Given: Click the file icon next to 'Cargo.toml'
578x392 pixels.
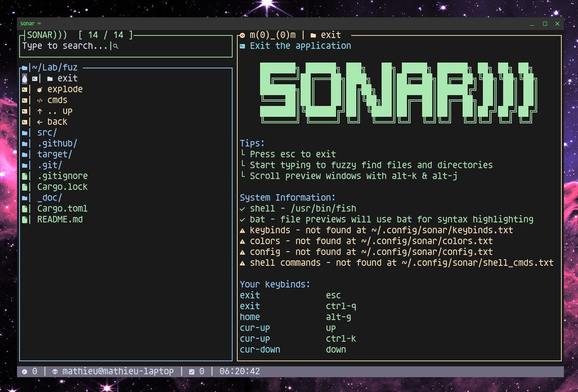Looking at the screenshot, I should click(25, 209).
